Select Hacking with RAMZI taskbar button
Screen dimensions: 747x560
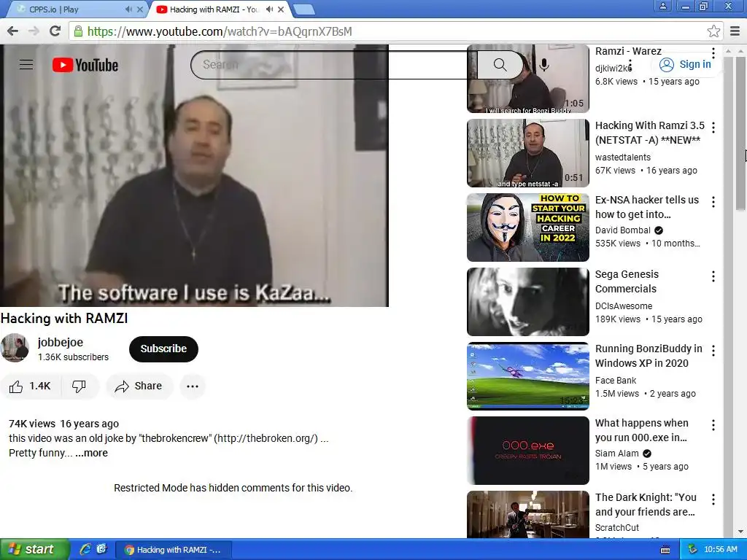pos(174,550)
